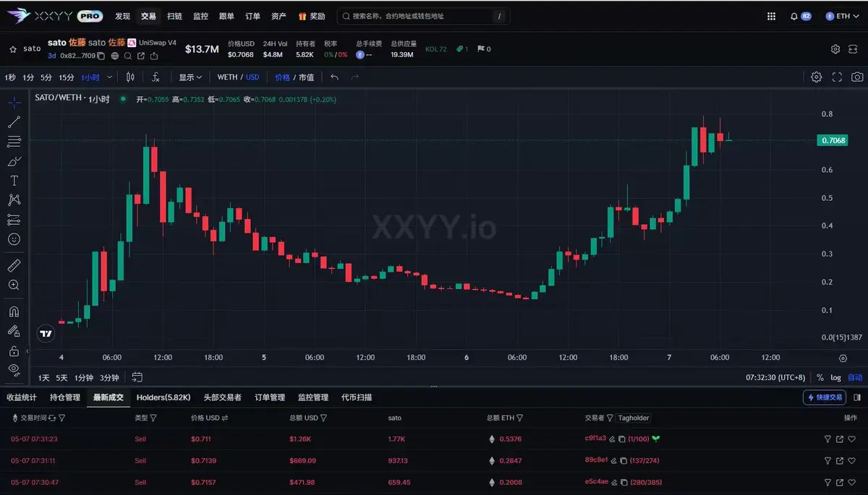
Task: Select the text annotation tool
Action: [x=14, y=180]
